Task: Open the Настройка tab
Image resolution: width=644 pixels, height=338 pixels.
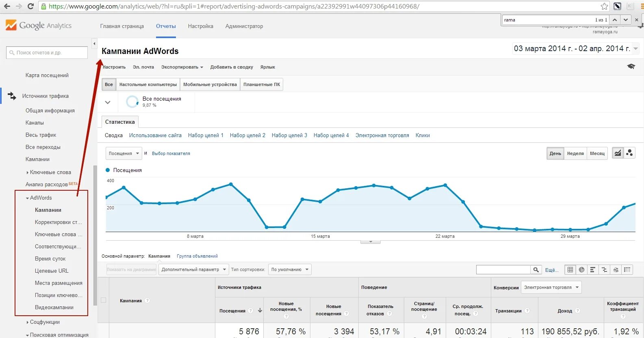Action: [x=201, y=26]
